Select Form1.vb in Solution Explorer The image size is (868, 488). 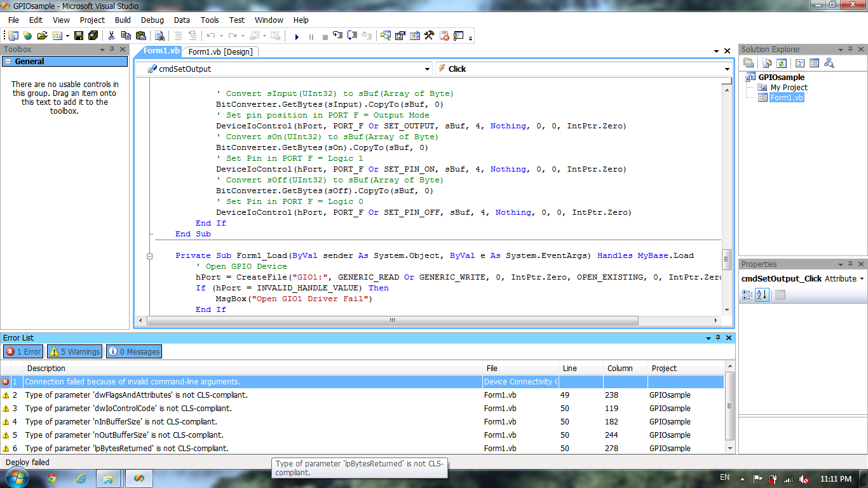click(787, 98)
